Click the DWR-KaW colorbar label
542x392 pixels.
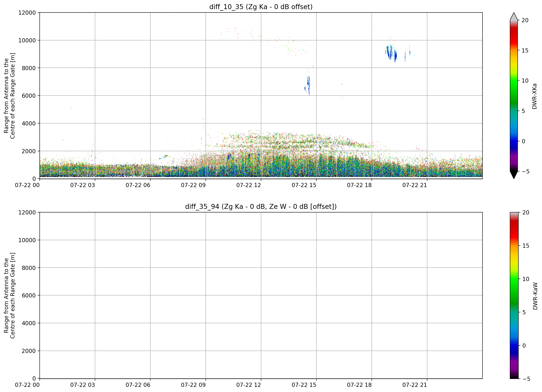coord(535,296)
